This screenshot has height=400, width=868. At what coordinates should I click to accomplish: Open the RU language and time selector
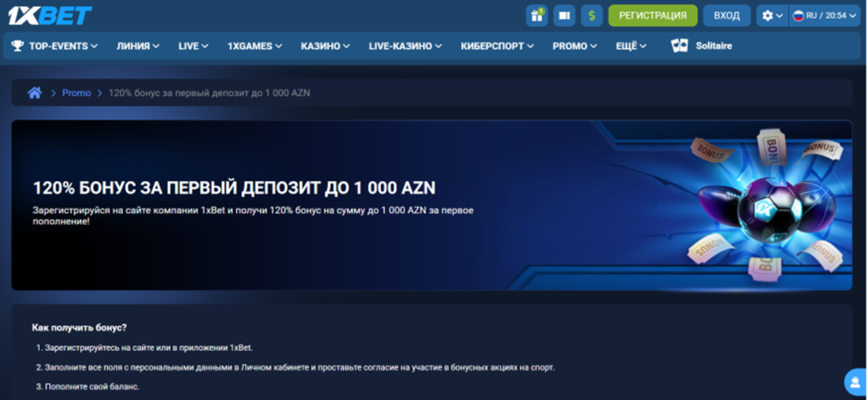tap(825, 15)
